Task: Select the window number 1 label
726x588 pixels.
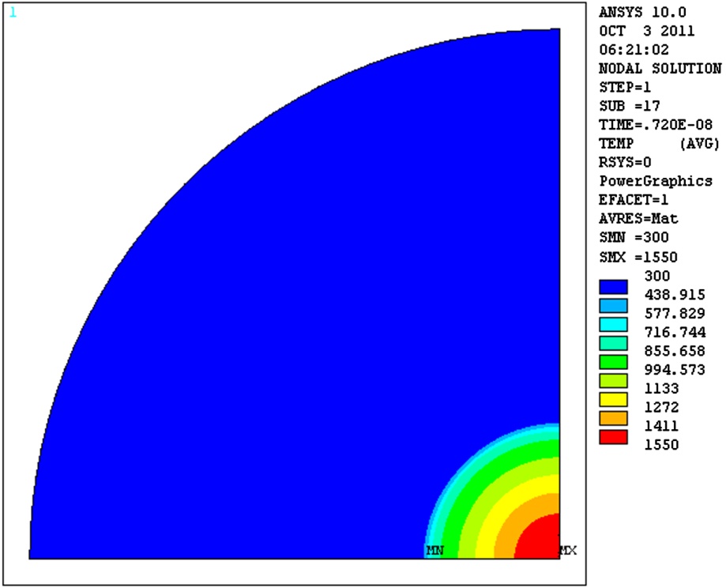Action: [12, 13]
